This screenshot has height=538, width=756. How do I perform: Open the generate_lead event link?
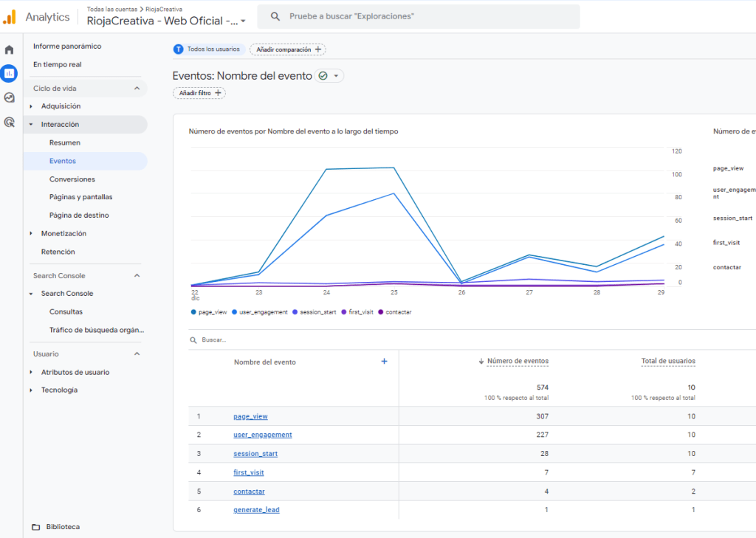(256, 509)
